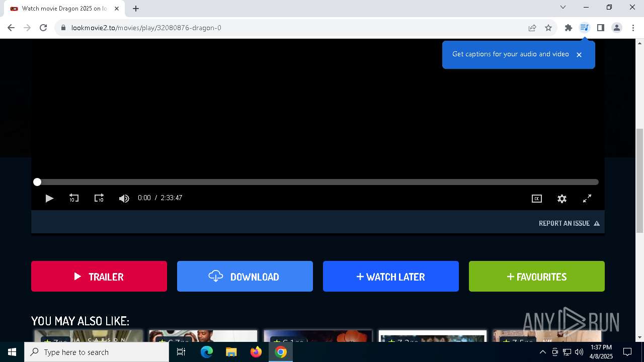Switch to Chrome in taskbar
644x362 pixels.
pos(281,352)
